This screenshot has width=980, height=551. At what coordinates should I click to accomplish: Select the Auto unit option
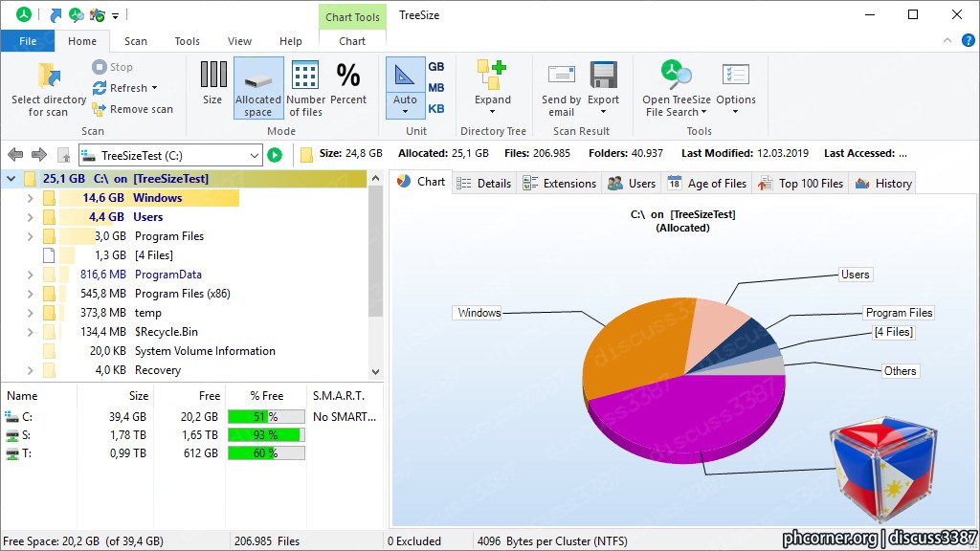[x=405, y=87]
